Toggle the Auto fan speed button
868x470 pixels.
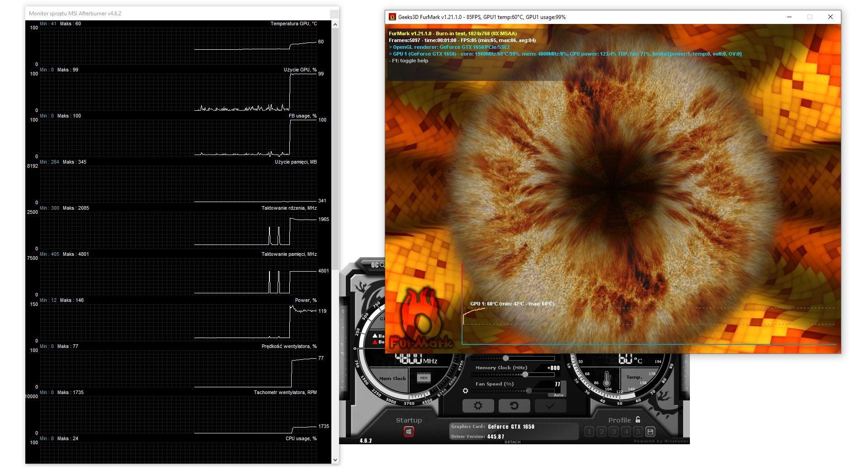point(559,395)
